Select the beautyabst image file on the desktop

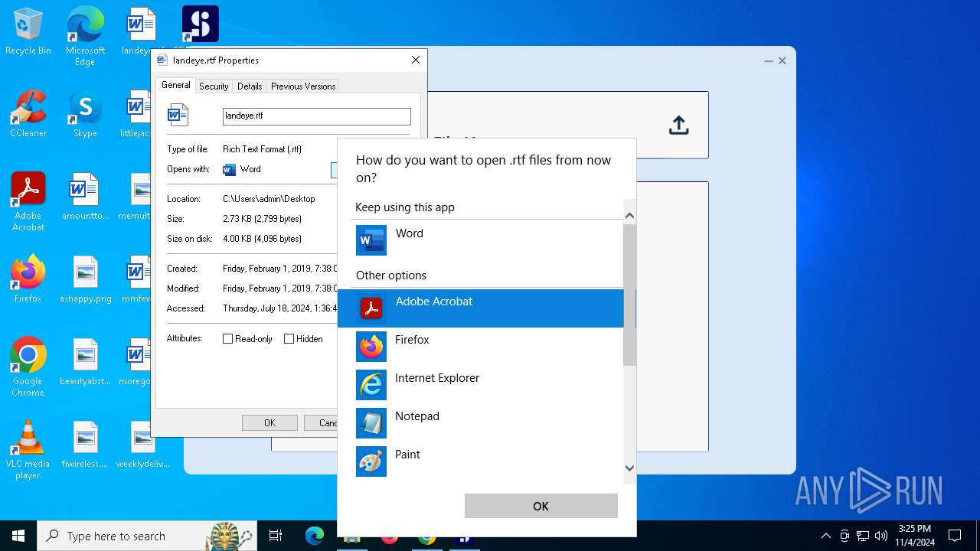point(85,362)
